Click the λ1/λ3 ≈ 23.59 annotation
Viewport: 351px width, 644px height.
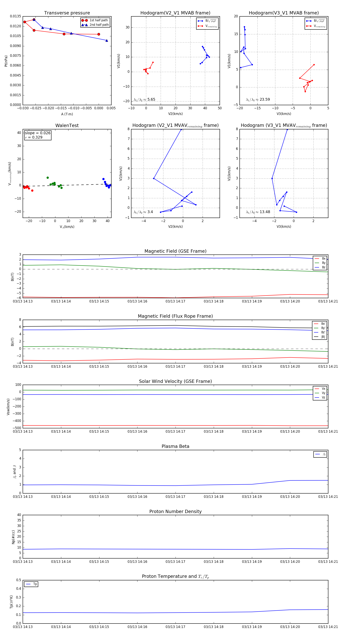[258, 100]
